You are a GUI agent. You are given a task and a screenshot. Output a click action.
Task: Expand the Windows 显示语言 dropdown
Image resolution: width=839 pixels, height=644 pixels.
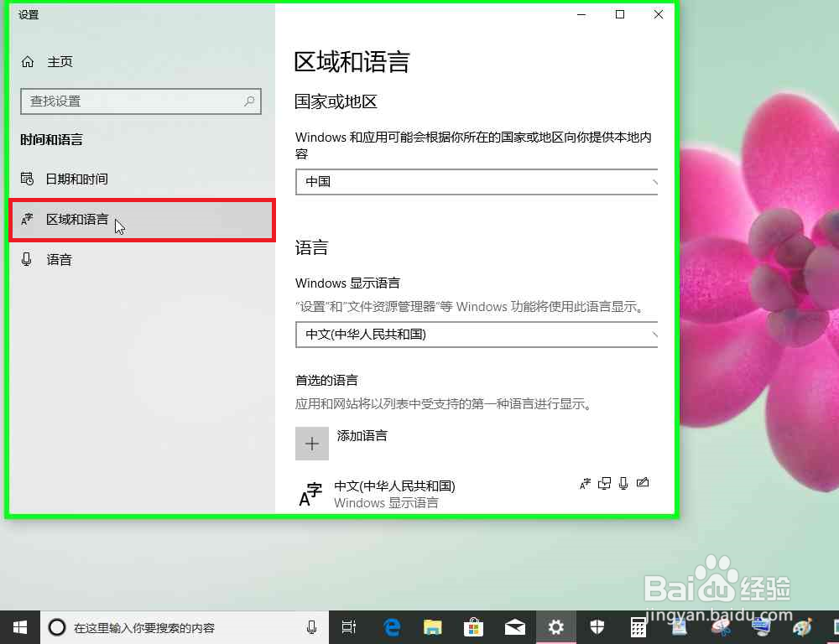pos(477,335)
